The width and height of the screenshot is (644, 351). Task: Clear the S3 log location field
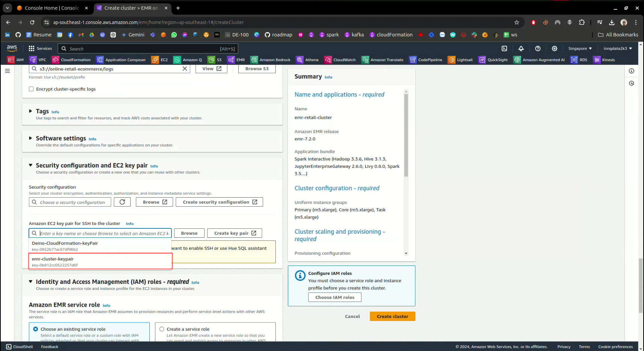pos(185,69)
